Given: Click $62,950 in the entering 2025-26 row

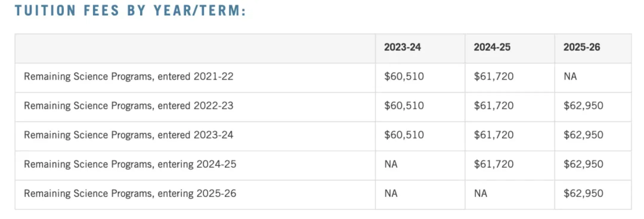Looking at the screenshot, I should (x=583, y=193).
